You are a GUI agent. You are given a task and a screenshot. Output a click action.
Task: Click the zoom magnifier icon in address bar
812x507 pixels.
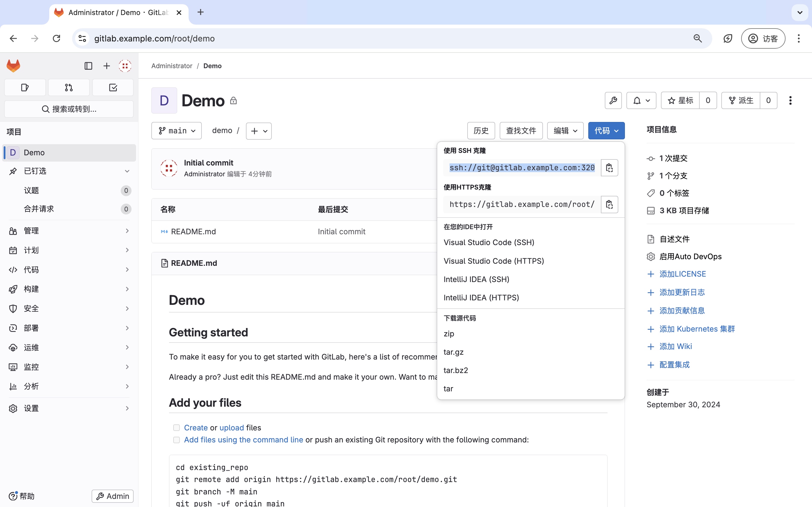coord(698,38)
